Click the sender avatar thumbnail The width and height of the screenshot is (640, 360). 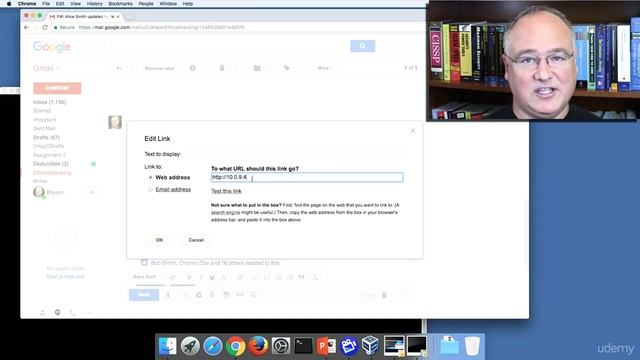point(115,122)
